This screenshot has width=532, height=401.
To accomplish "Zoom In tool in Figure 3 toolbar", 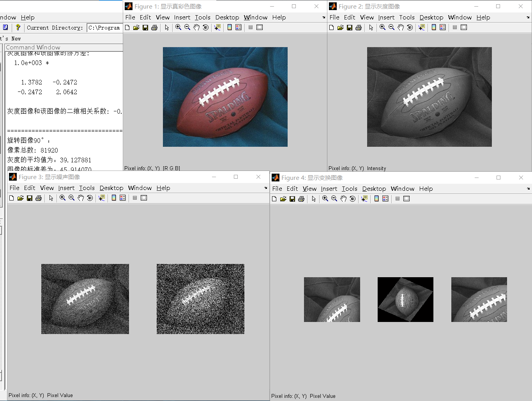I will (62, 198).
